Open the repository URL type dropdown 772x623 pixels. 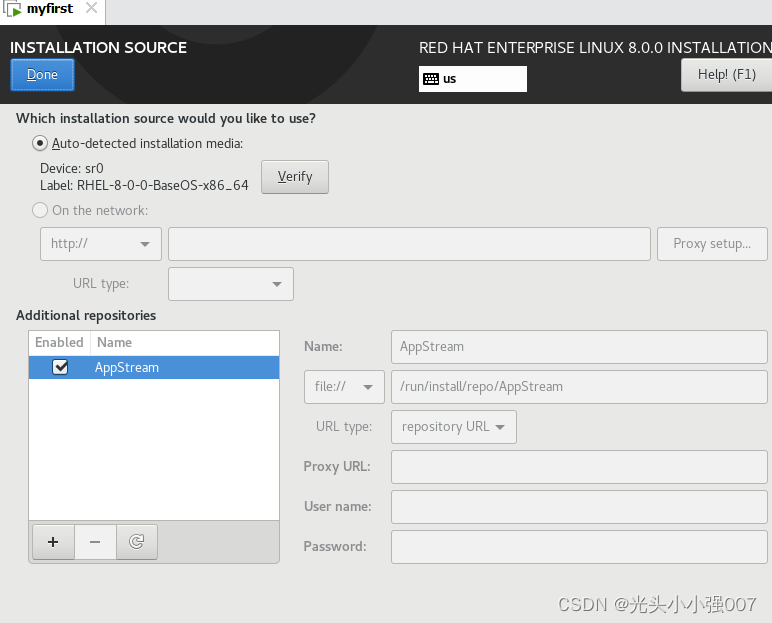point(453,426)
